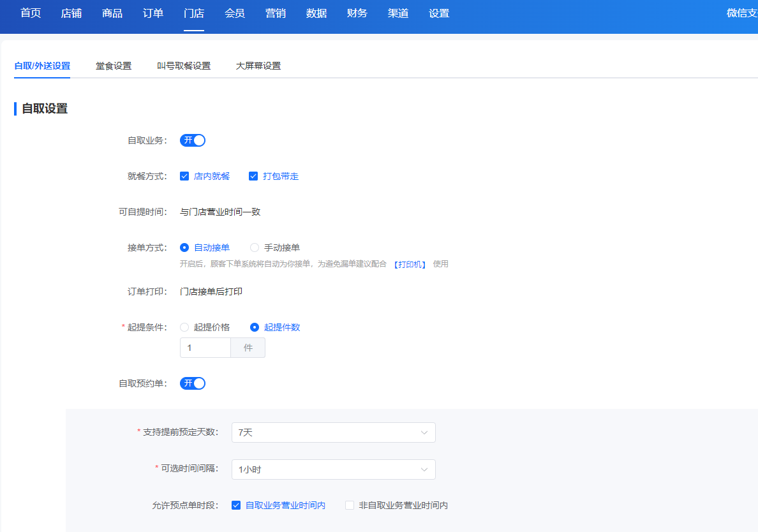The image size is (758, 532).
Task: Switch to the 堂食设置 tab
Action: click(114, 66)
